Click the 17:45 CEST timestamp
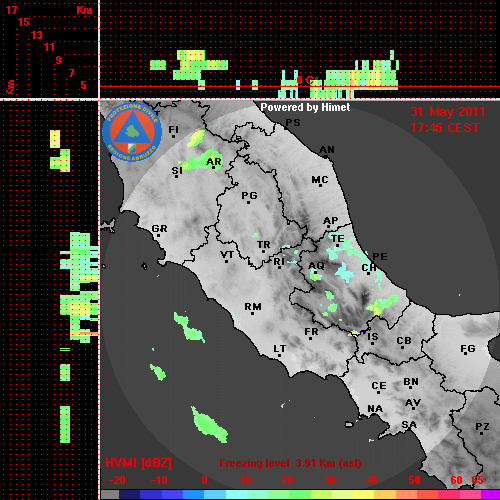The image size is (500, 500). (x=445, y=128)
